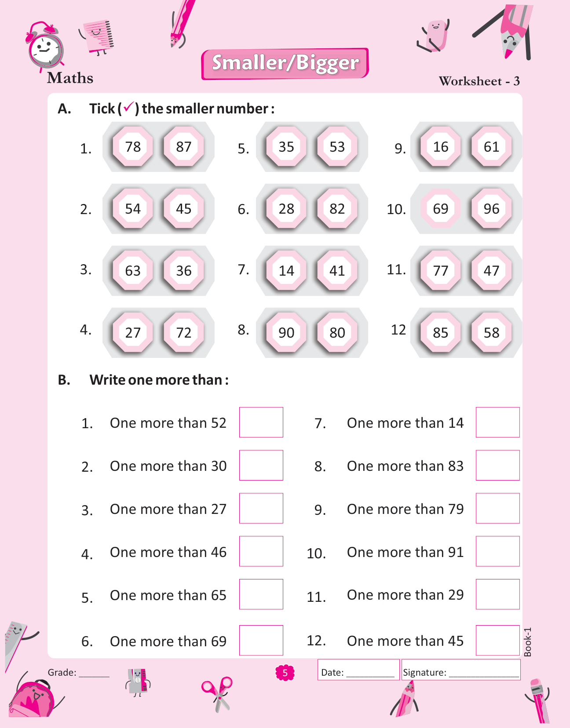Tick the octagon with number 47
The width and height of the screenshot is (570, 728).
coord(491,270)
